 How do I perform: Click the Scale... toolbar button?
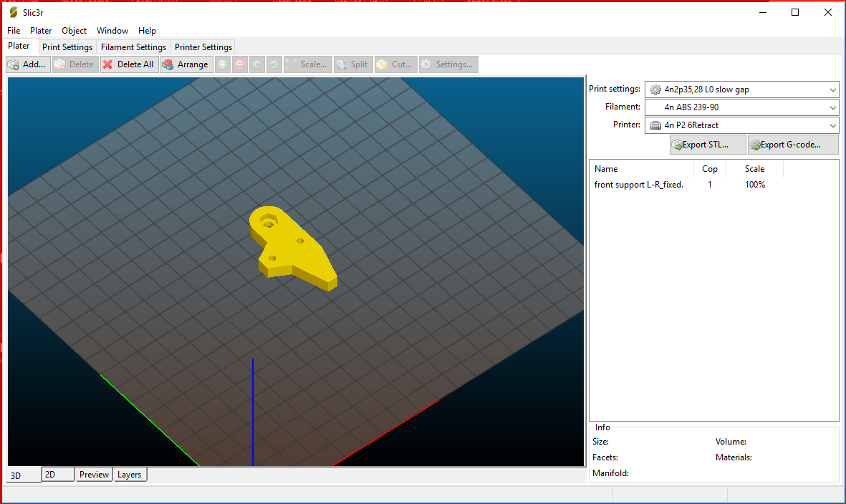(x=307, y=64)
